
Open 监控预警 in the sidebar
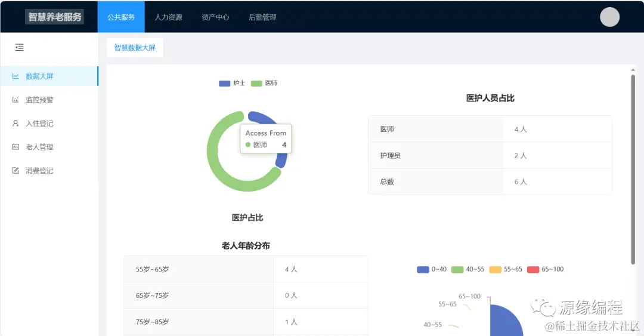tap(49, 100)
